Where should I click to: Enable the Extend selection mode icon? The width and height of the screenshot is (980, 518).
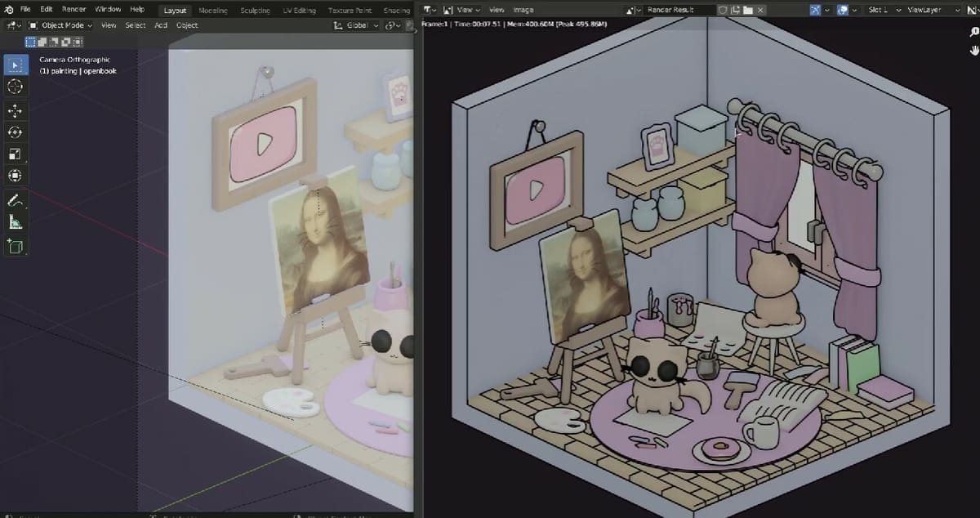pos(42,42)
